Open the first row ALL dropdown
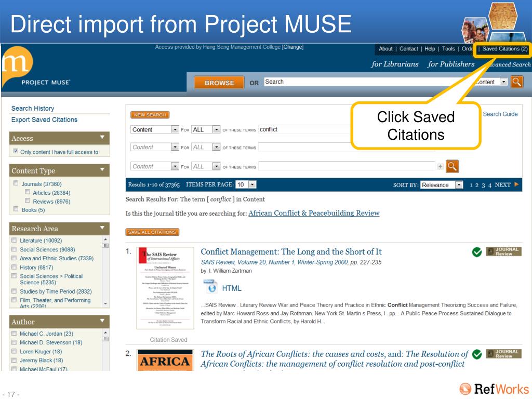 pos(206,129)
